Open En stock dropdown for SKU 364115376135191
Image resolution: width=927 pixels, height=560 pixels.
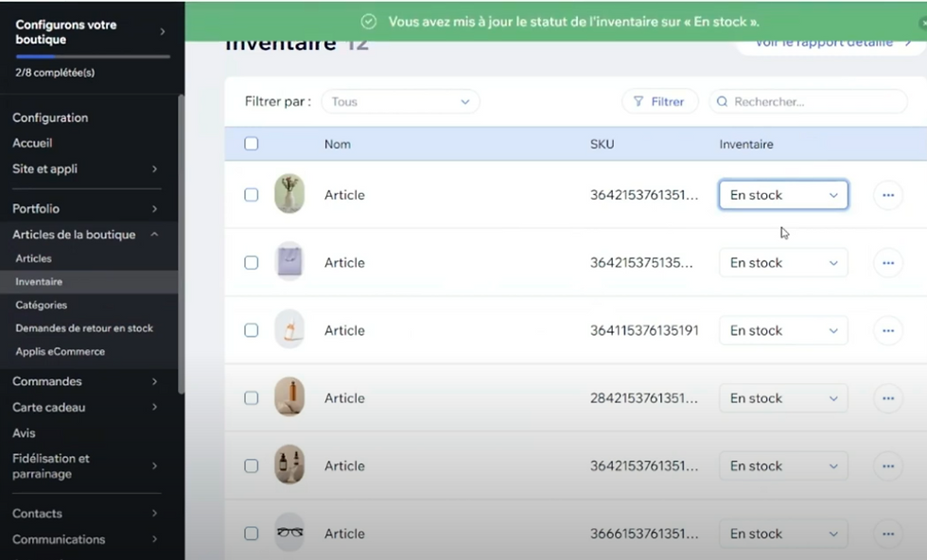coord(783,330)
